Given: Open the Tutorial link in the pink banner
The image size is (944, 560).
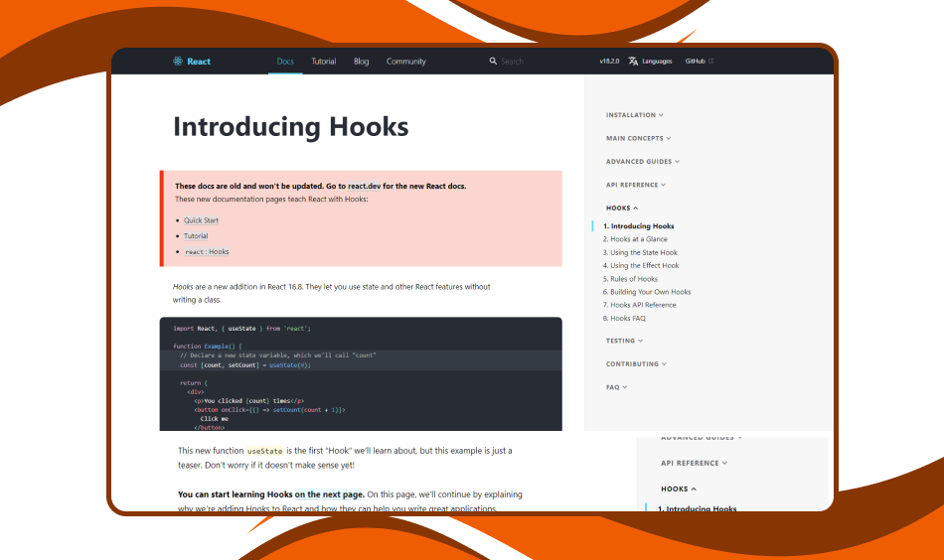Looking at the screenshot, I should [196, 236].
